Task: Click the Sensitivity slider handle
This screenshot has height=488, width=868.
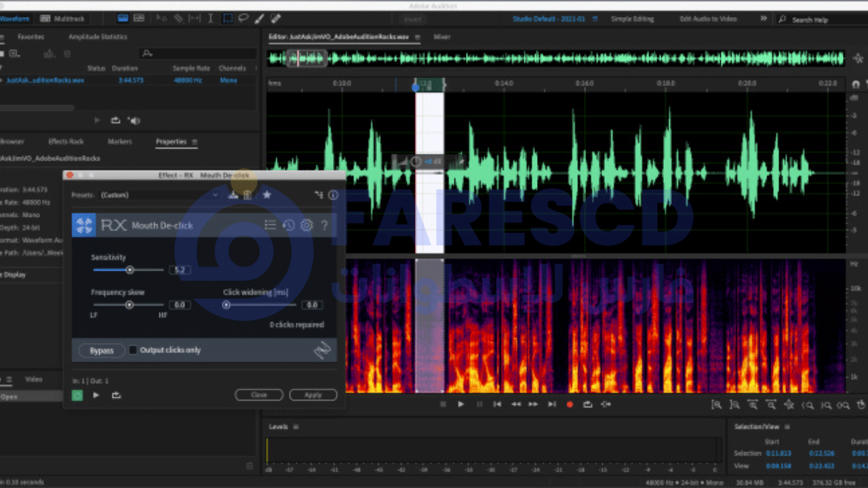Action: [130, 270]
